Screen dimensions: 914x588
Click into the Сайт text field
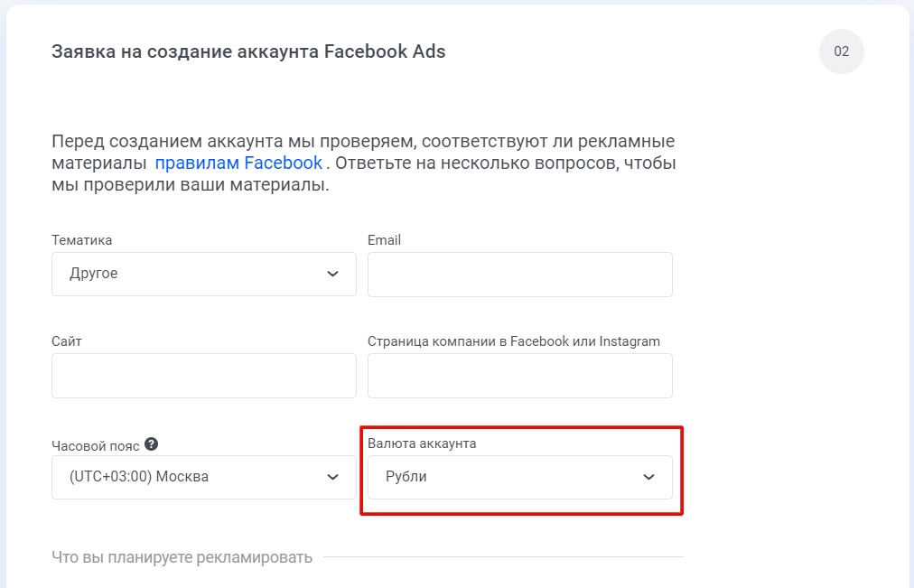203,376
